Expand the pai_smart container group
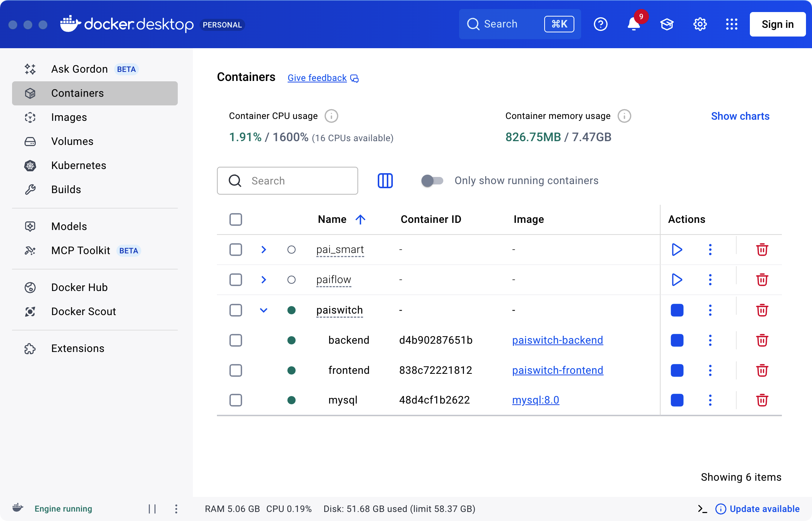Image resolution: width=812 pixels, height=521 pixels. (264, 250)
